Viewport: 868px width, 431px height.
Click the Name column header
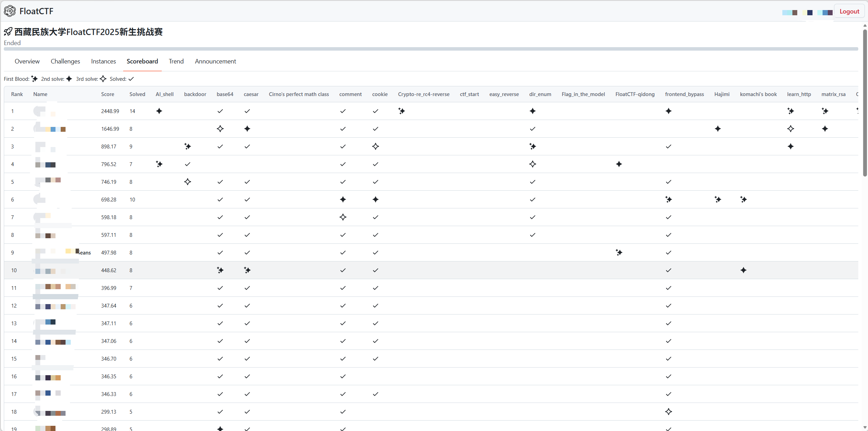click(x=40, y=94)
